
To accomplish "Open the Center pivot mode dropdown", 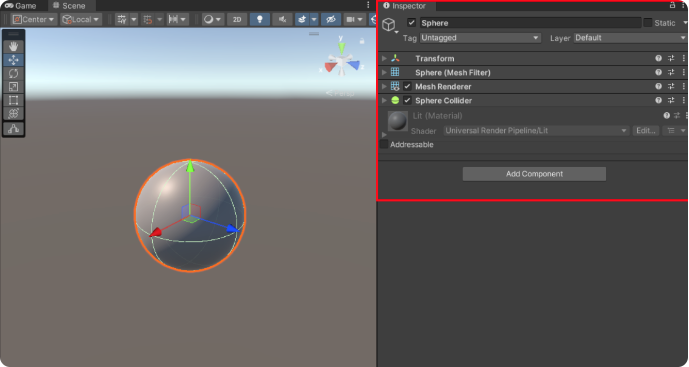I will tap(34, 19).
